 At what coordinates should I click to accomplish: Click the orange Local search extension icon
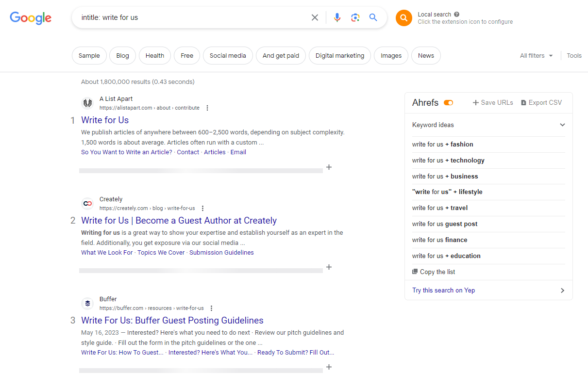(403, 17)
